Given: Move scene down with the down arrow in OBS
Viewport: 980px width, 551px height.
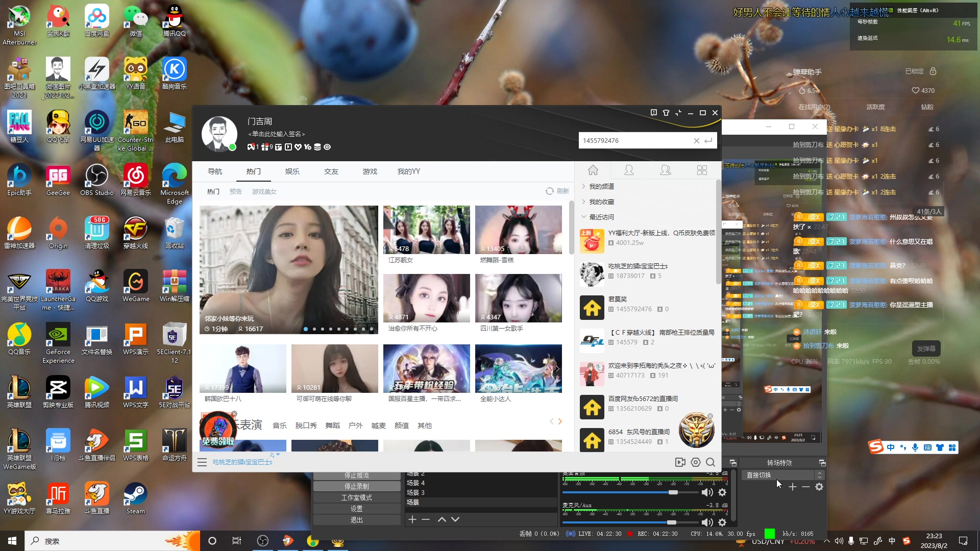Looking at the screenshot, I should tap(455, 519).
